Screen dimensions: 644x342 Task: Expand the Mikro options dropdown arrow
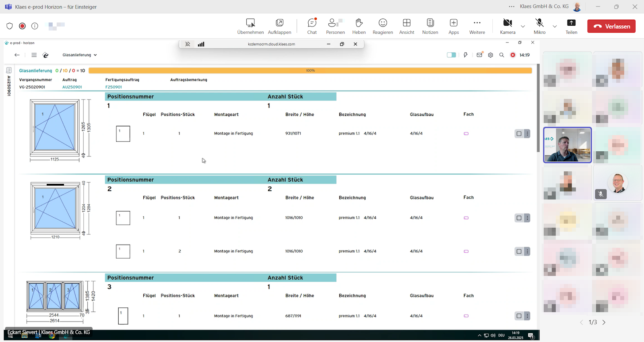tap(555, 27)
